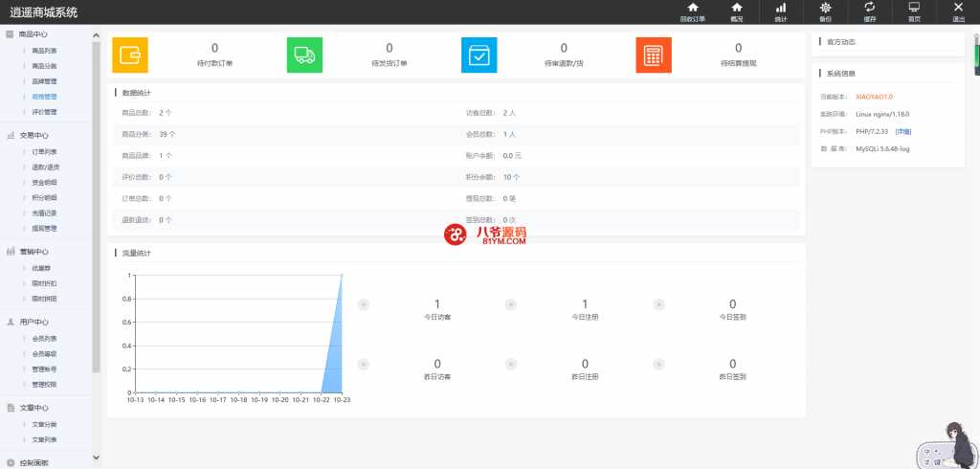Click the XIAOYAO1.0 version link
The height and width of the screenshot is (469, 980).
(874, 97)
